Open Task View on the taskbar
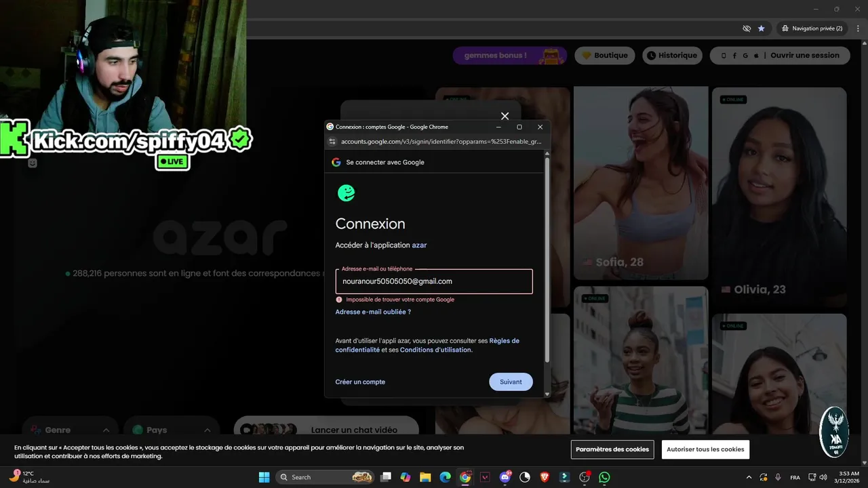 [x=386, y=477]
